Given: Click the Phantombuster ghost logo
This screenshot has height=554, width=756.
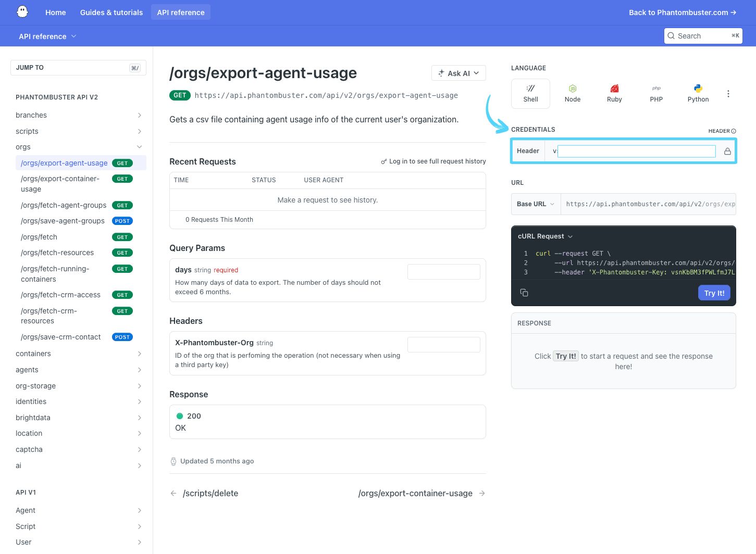Looking at the screenshot, I should coord(22,12).
